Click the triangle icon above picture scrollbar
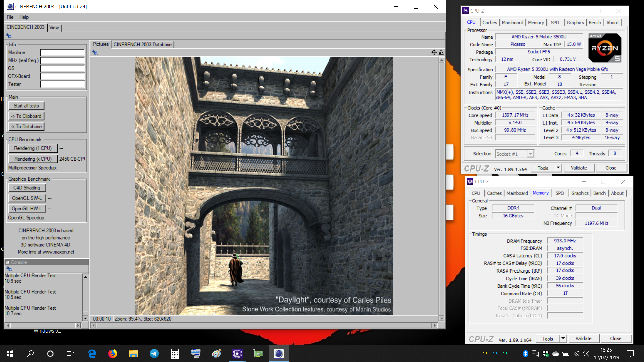This screenshot has height=362, width=644. coord(441,52)
